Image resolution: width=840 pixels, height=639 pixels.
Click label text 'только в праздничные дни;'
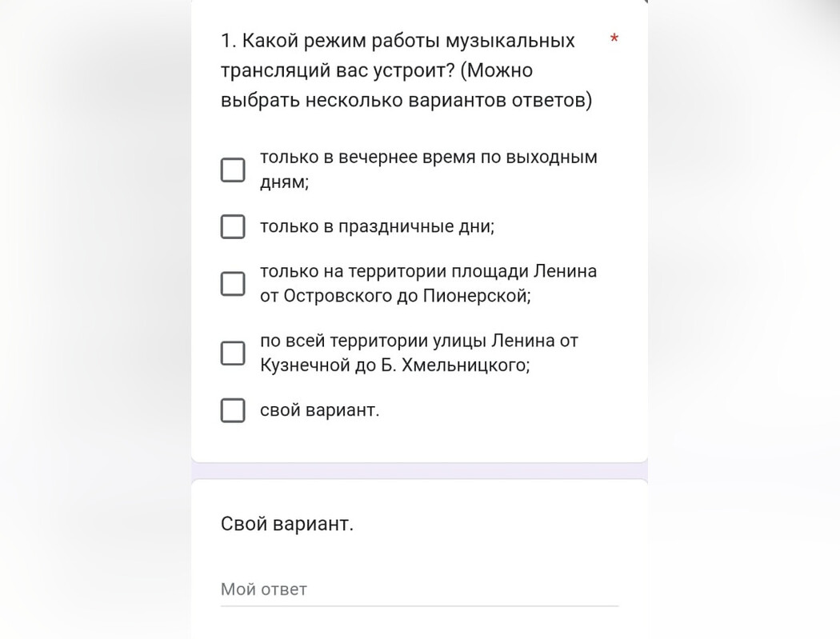coord(377,226)
